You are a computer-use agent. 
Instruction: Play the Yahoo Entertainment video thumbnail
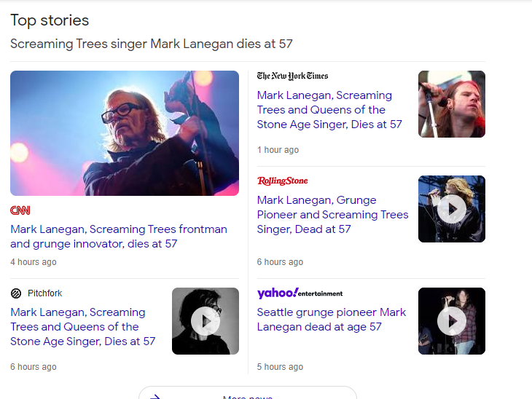(452, 321)
